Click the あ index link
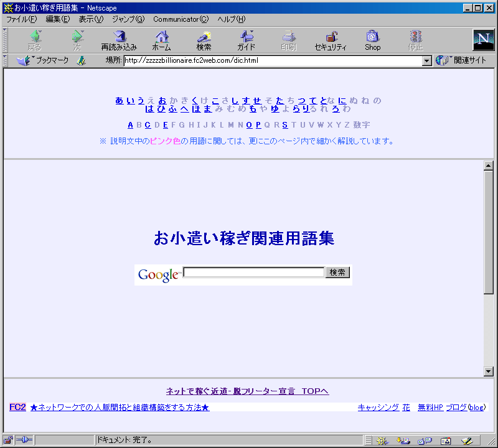 click(120, 101)
